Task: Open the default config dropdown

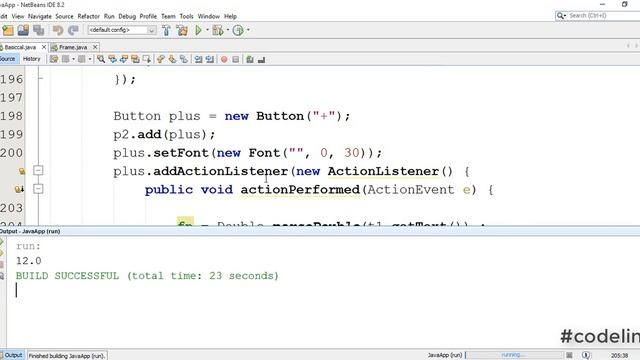Action: pos(151,30)
